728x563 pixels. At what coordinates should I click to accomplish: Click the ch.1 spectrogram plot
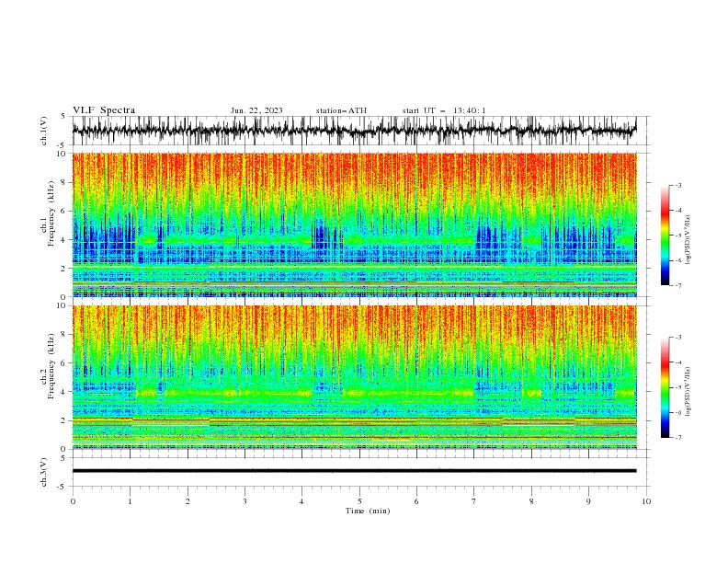click(354, 224)
